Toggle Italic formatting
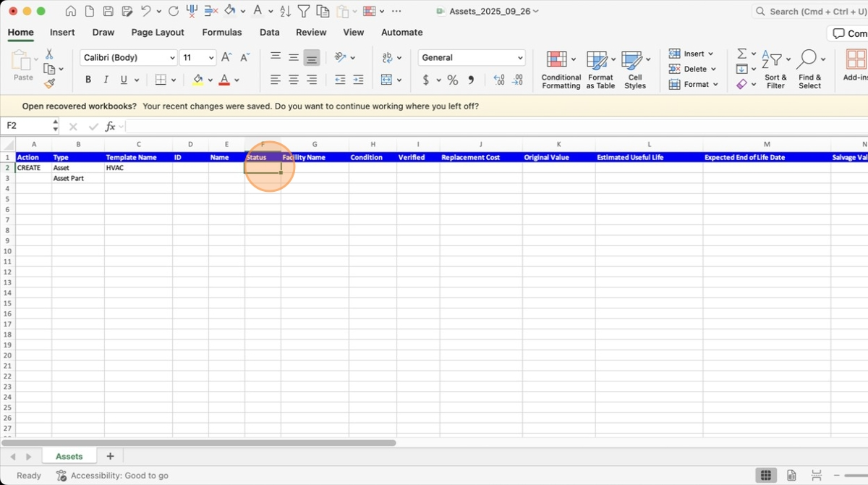868x485 pixels. (106, 80)
